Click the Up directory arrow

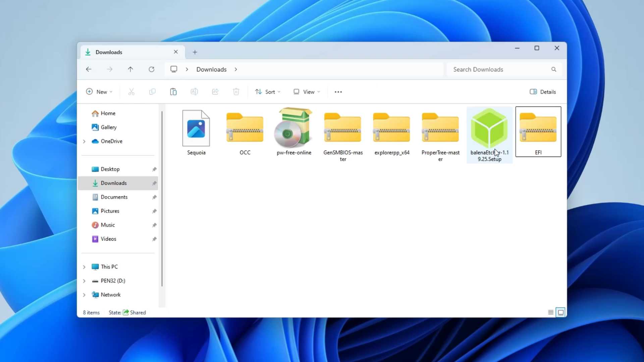130,69
